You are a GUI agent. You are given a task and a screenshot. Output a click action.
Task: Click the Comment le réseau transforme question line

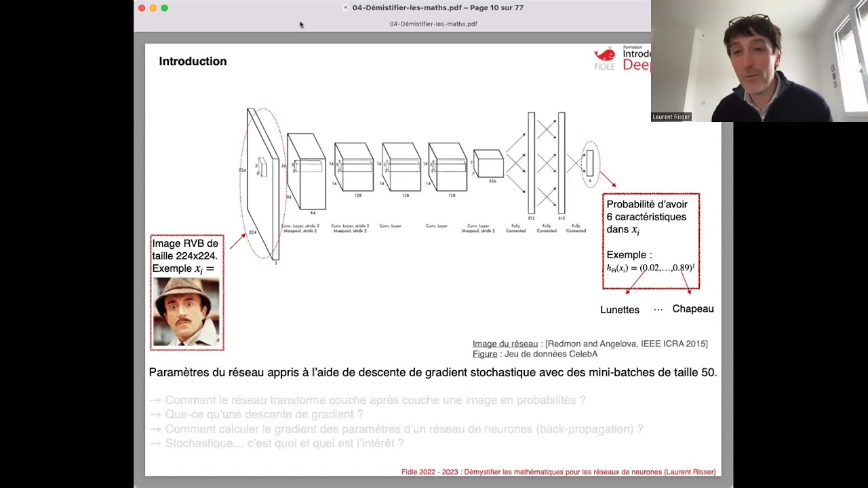[x=368, y=400]
